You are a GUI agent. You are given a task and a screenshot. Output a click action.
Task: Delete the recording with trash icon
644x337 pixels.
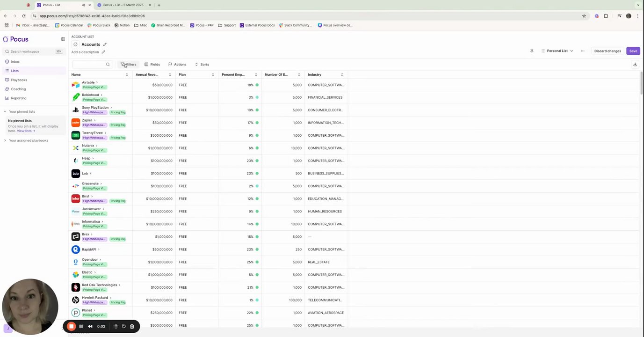click(x=132, y=326)
